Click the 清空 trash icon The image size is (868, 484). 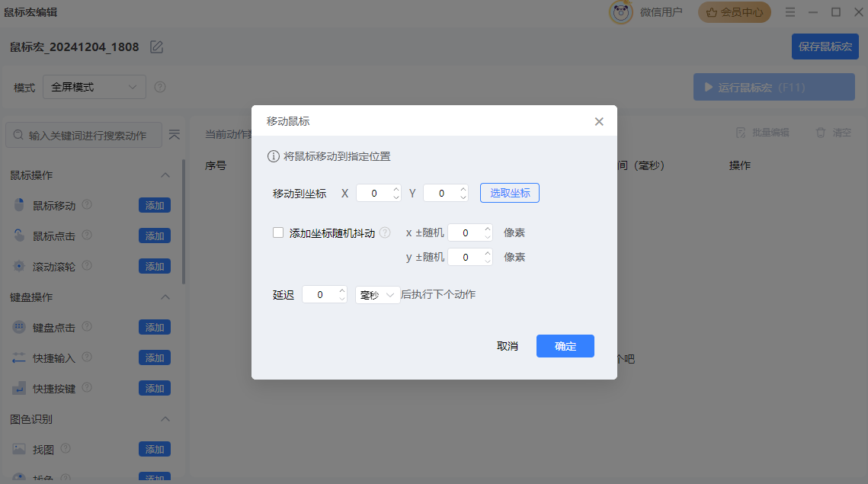821,133
